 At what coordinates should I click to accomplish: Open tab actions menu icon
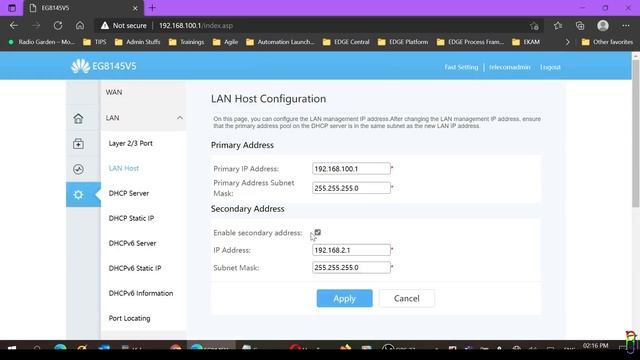12,8
